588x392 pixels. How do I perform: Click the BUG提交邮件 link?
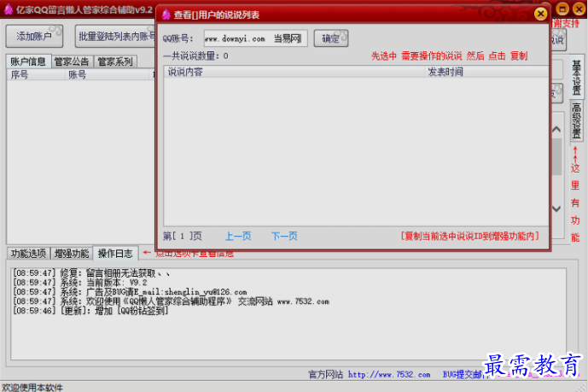pos(464,374)
